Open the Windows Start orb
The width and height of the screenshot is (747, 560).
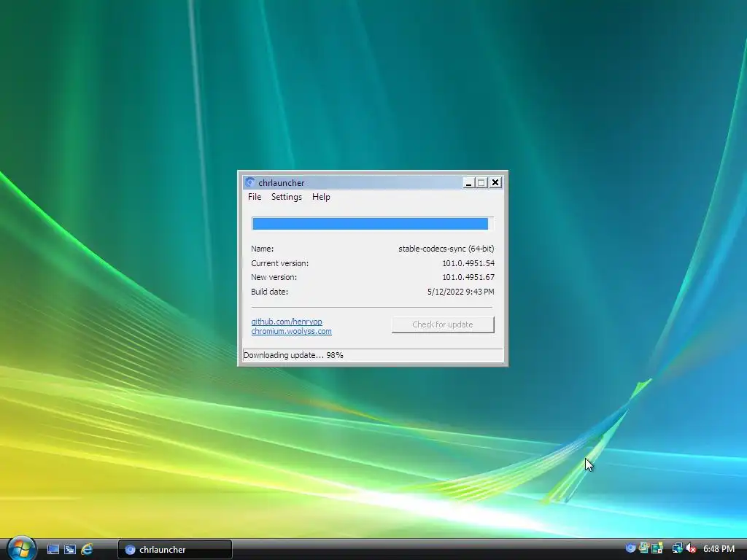(x=21, y=548)
